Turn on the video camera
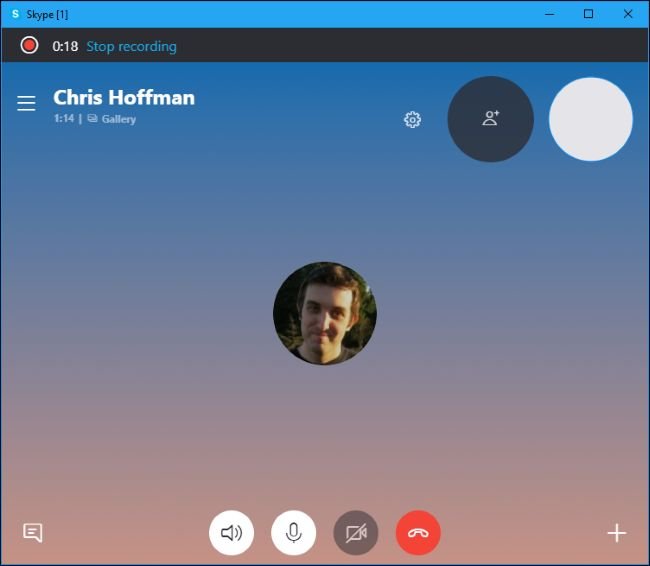The width and height of the screenshot is (650, 566). (x=356, y=533)
